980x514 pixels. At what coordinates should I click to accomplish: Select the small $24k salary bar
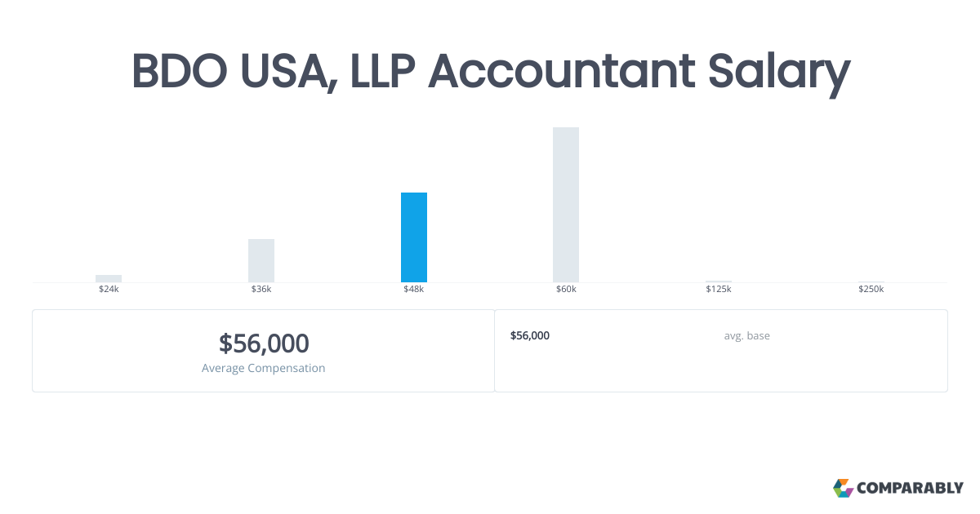[109, 278]
